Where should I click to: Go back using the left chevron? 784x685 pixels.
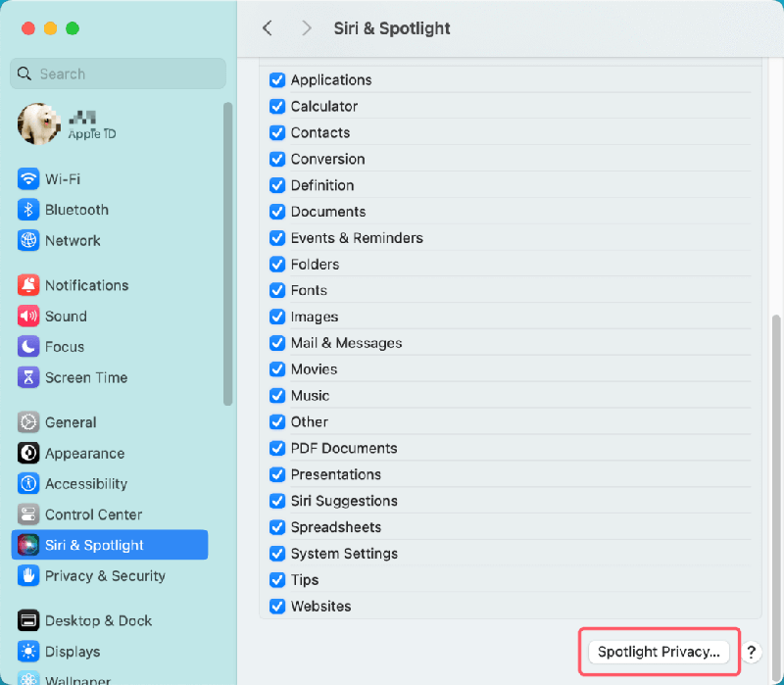(268, 28)
